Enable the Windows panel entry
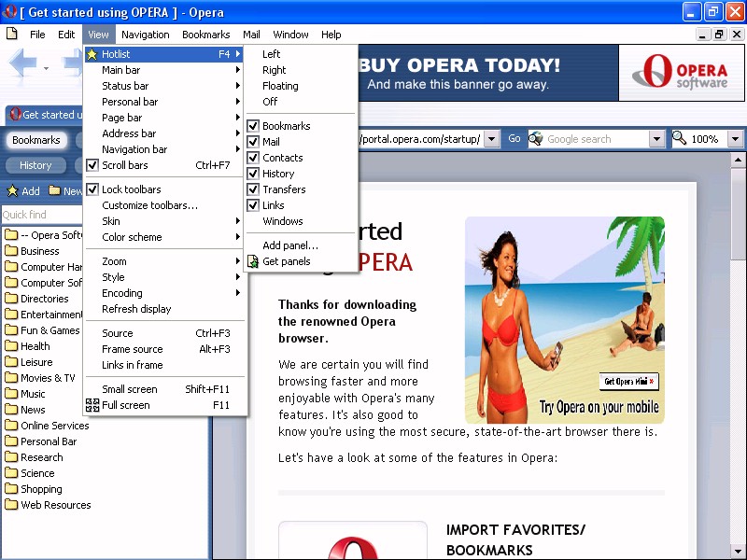Viewport: 747px width, 560px height. tap(301, 221)
